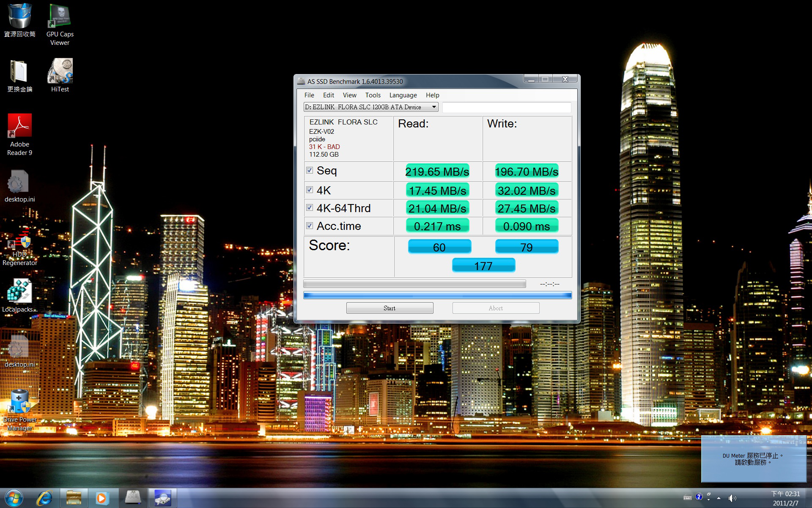
Task: Click the blue help question mark tray icon
Action: (x=699, y=497)
